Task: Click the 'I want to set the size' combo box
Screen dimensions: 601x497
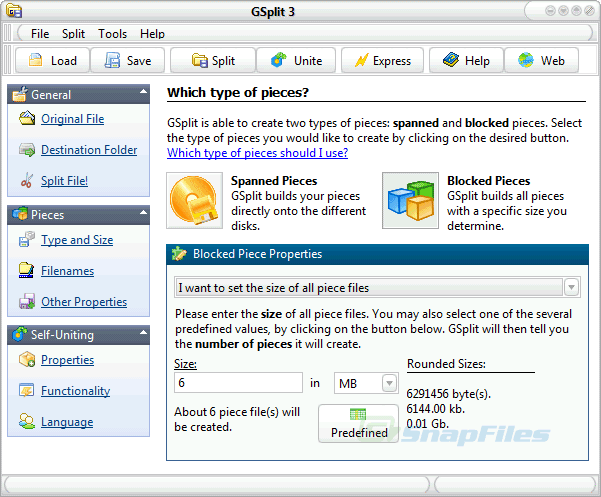Action: (x=378, y=287)
